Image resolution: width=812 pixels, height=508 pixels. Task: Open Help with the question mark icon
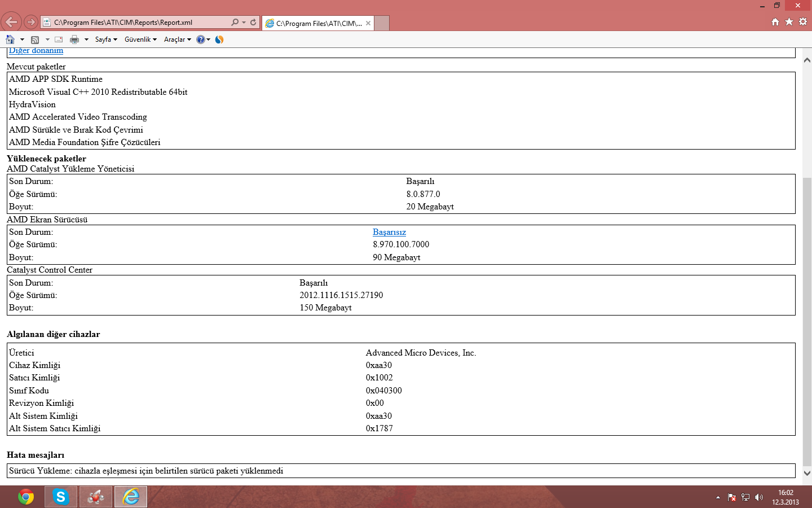(200, 40)
